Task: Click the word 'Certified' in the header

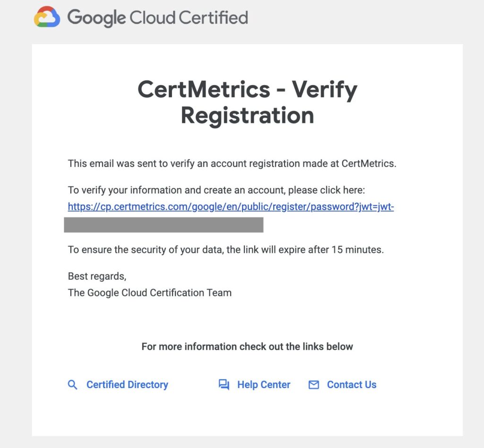Action: [213, 17]
